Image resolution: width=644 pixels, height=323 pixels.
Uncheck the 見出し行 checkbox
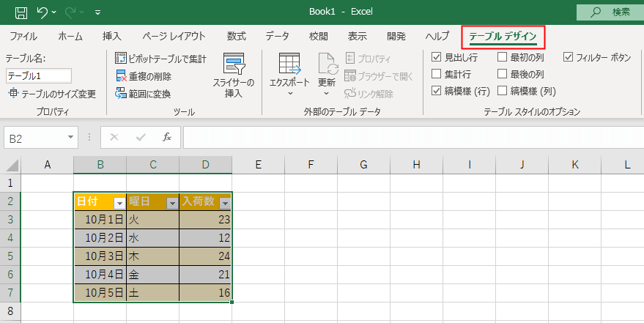click(x=437, y=57)
